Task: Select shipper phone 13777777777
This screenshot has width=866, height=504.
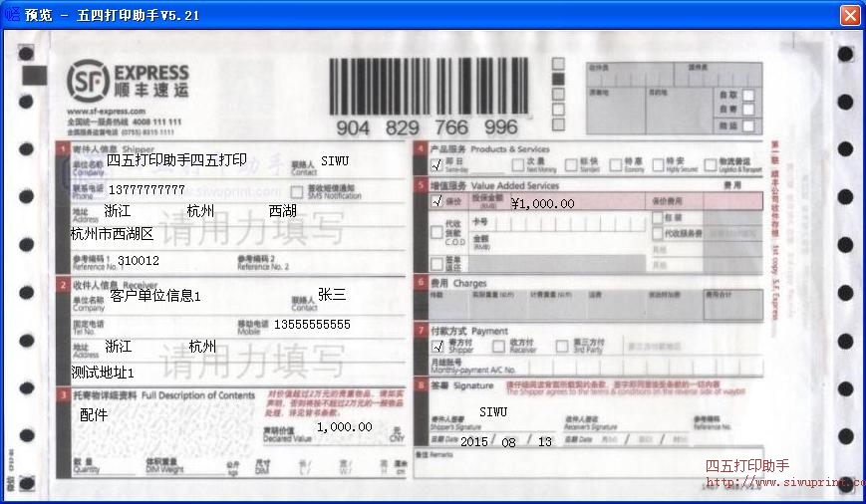Action: tap(146, 190)
